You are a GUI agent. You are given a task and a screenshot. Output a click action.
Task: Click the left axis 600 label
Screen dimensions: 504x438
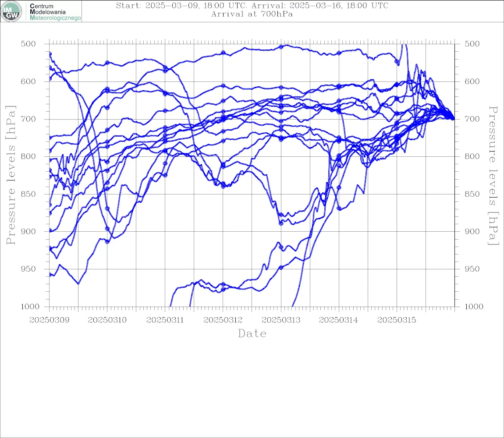click(28, 81)
